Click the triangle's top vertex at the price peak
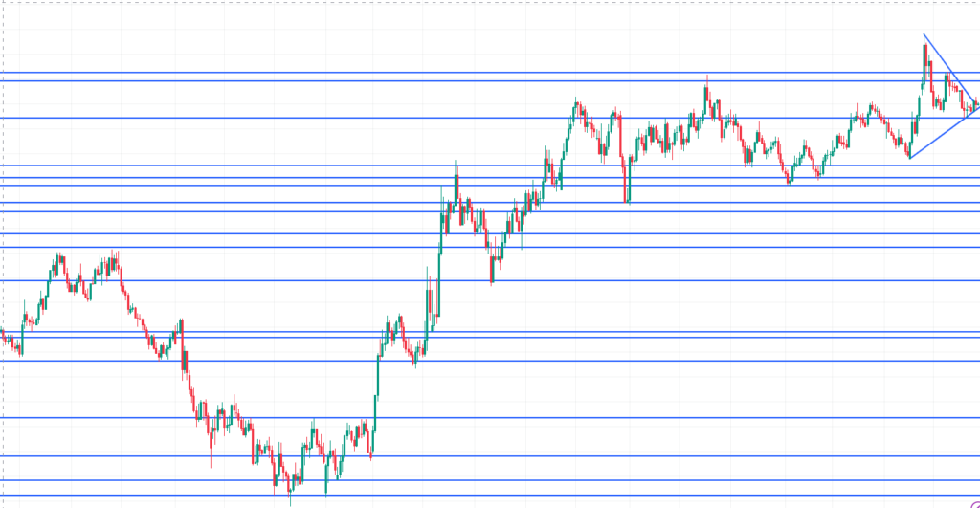Image resolution: width=980 pixels, height=508 pixels. click(x=924, y=35)
